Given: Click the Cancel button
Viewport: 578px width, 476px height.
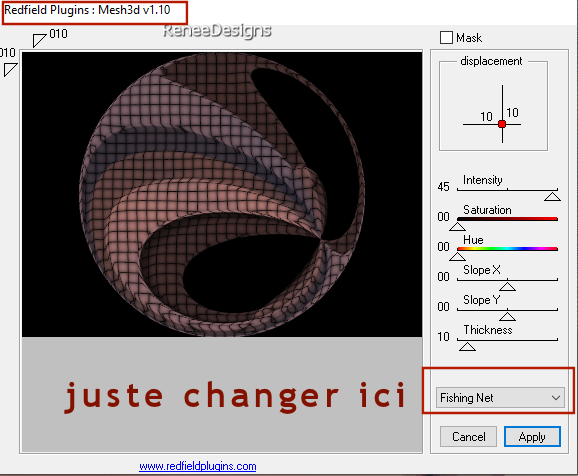Looking at the screenshot, I should (x=468, y=437).
